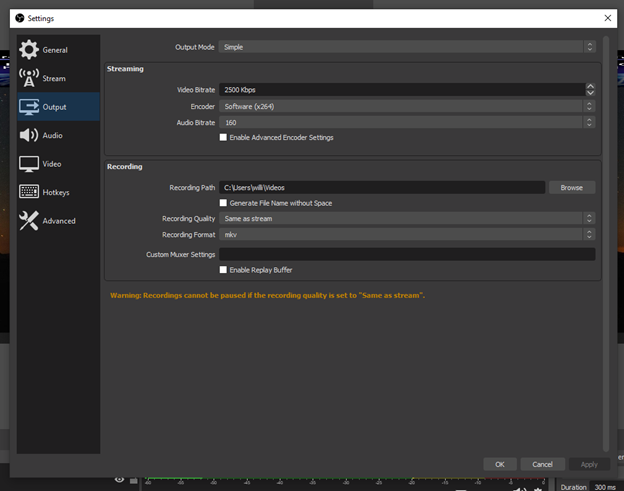624x491 pixels.
Task: Select the Stream antenna icon
Action: (29, 78)
